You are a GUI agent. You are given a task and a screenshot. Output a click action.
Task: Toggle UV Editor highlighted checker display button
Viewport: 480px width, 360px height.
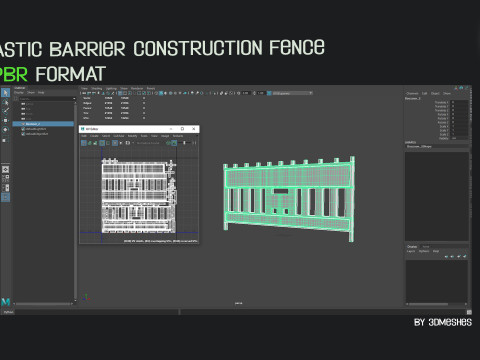[174, 143]
